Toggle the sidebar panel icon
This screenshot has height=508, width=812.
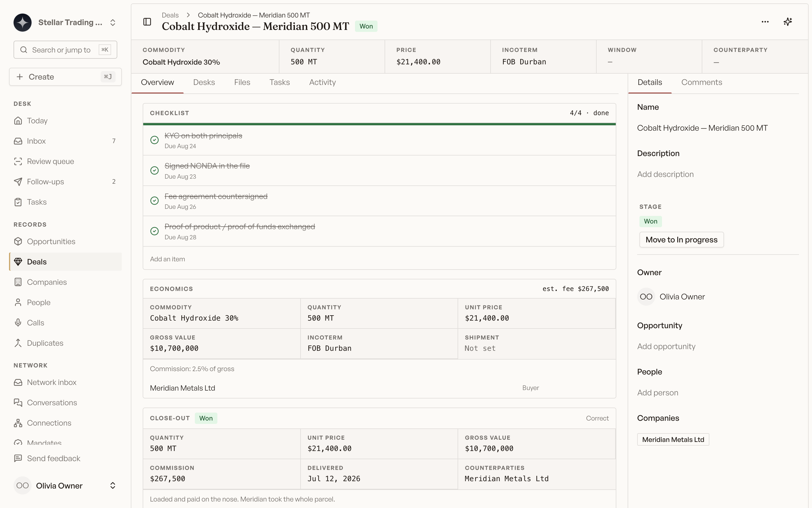[x=147, y=22]
